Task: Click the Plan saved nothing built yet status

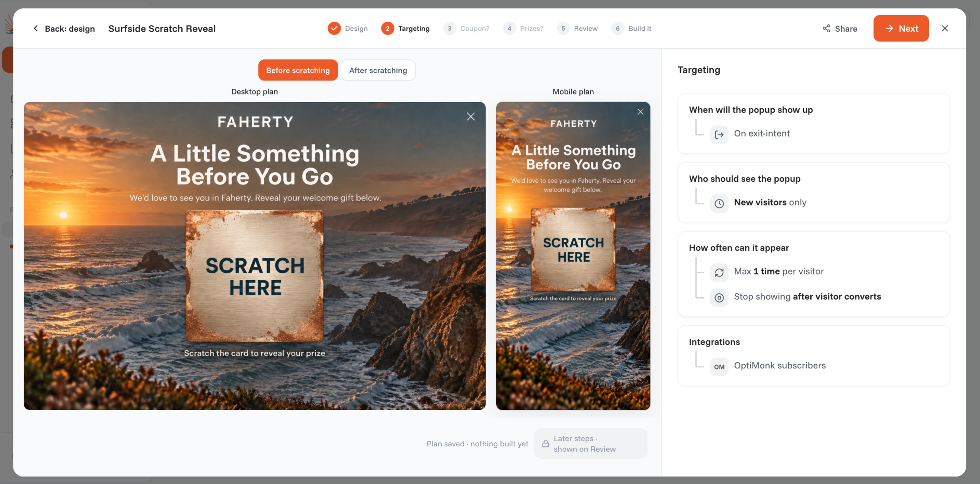Action: (x=477, y=444)
